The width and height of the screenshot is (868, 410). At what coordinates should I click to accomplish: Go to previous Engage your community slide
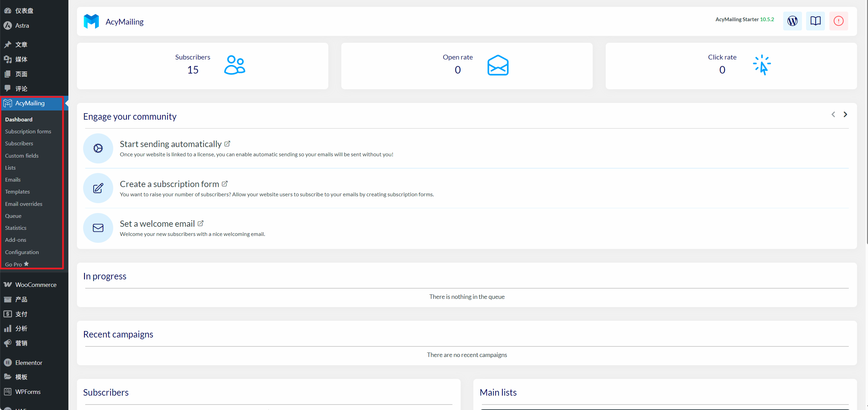pos(833,115)
